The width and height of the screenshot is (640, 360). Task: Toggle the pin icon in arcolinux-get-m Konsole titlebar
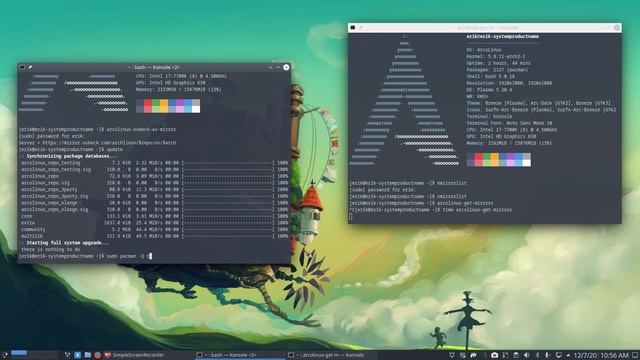[x=361, y=28]
